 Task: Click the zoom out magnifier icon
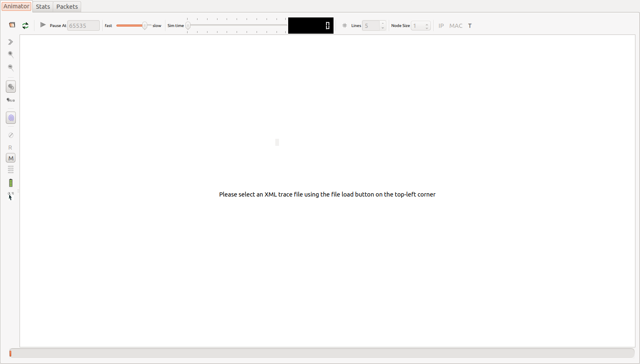pyautogui.click(x=11, y=67)
